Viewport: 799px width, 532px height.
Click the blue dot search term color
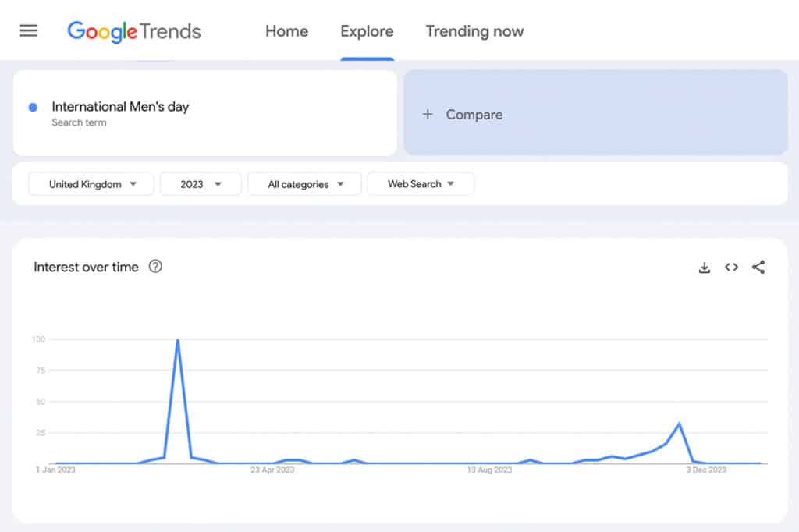tap(33, 108)
